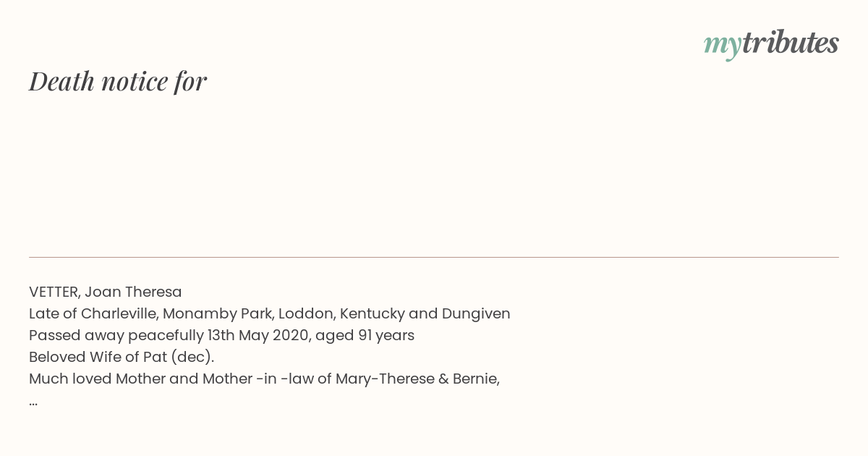
Task: Click the "Beloved Wife of Pat (dec)." line
Action: [x=122, y=358]
